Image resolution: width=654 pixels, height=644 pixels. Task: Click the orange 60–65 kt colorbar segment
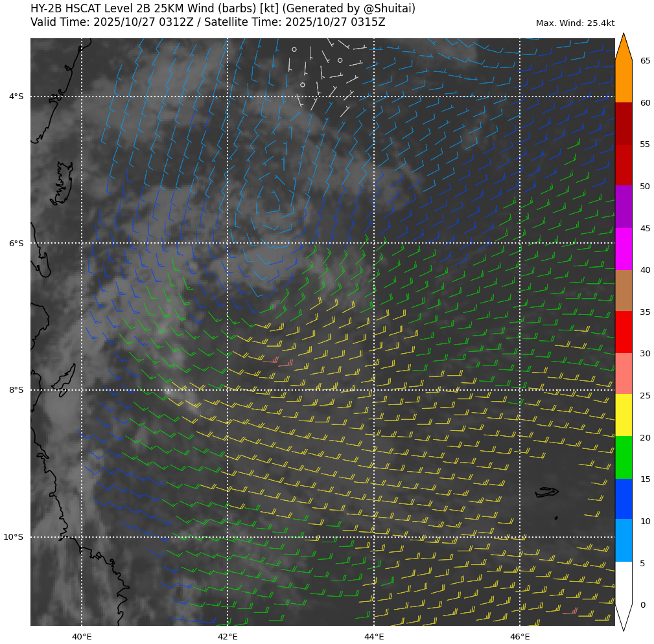coord(623,81)
